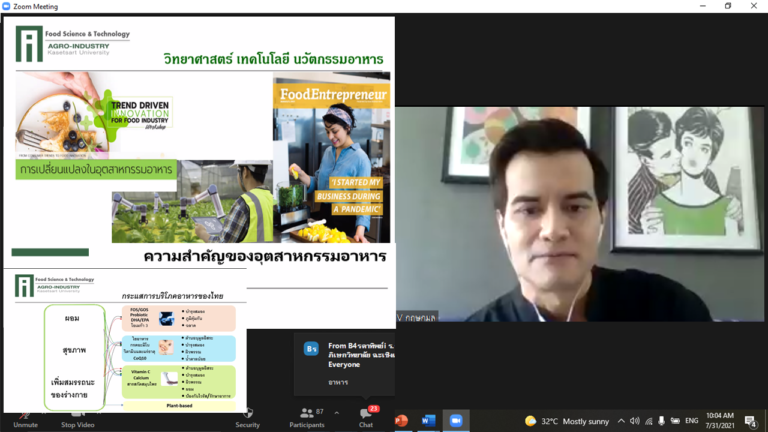Stop Video in the meeting toolbar

pos(77,416)
